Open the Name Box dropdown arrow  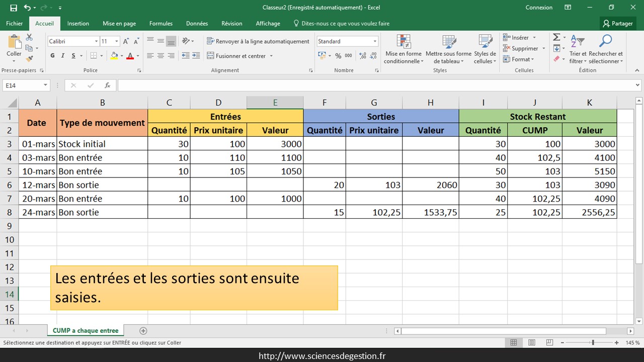45,85
